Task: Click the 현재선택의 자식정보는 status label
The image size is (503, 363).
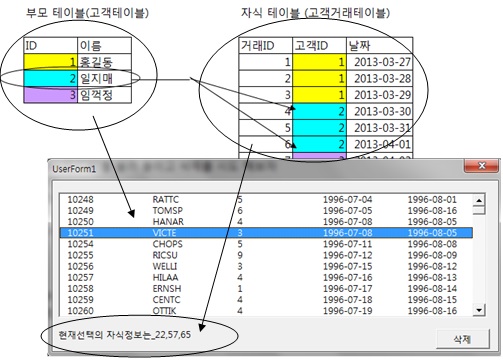Action: click(125, 335)
